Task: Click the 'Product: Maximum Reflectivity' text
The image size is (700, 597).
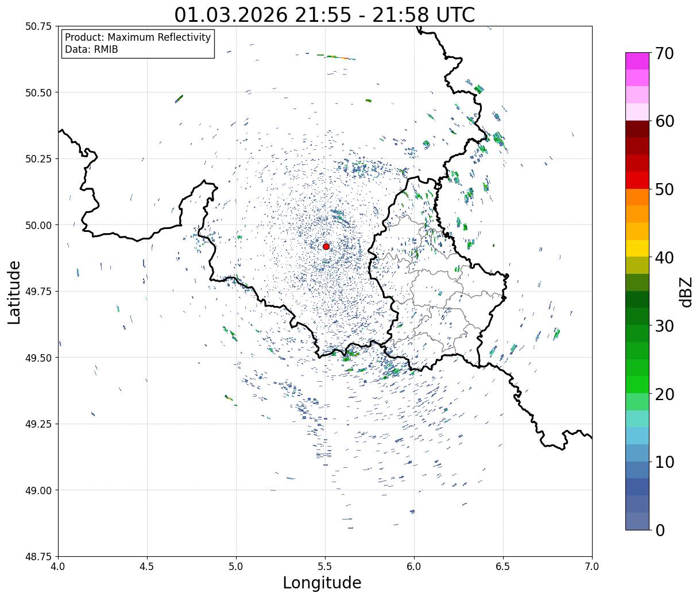Action: point(138,37)
